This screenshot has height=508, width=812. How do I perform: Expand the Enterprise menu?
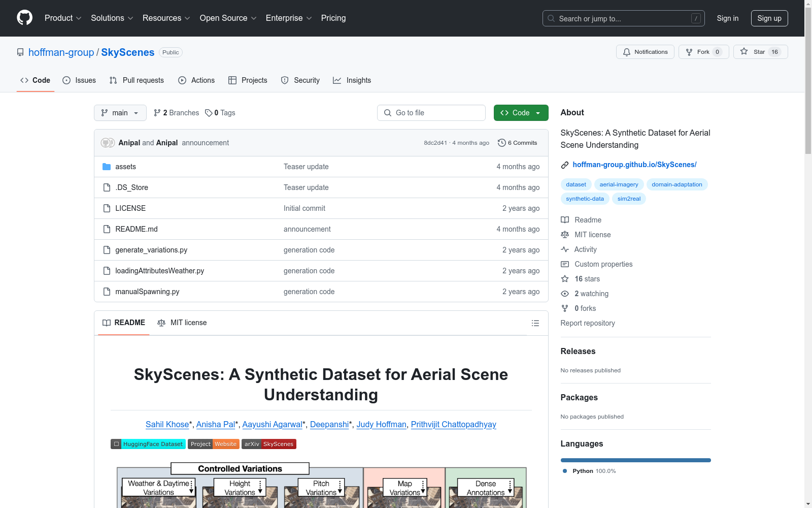click(x=289, y=18)
